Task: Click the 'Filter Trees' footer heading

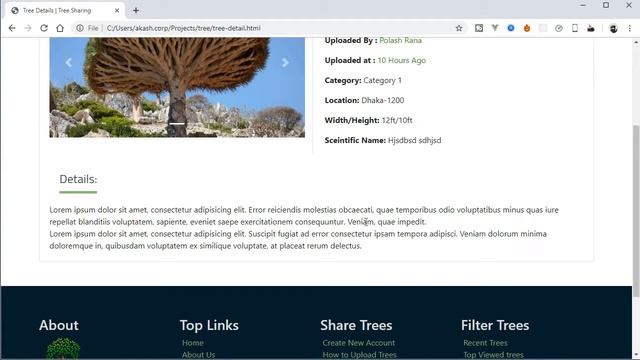Action: coord(495,325)
